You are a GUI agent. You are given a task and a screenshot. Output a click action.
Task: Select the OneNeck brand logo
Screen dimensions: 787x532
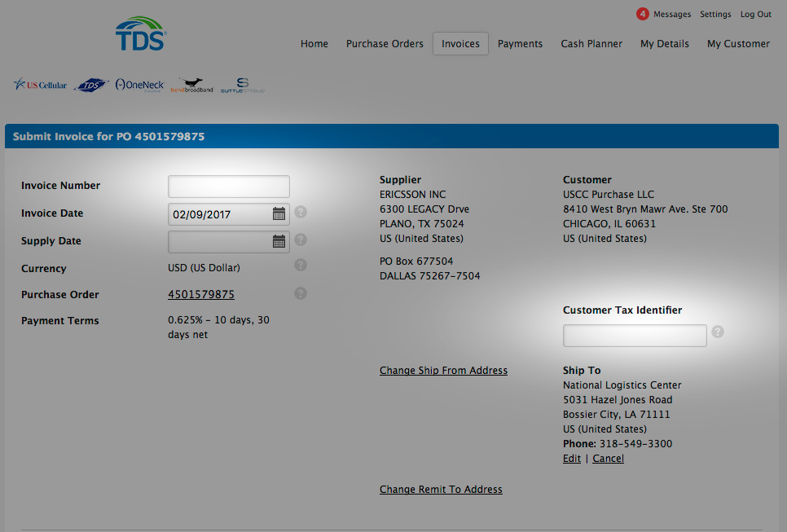[139, 85]
